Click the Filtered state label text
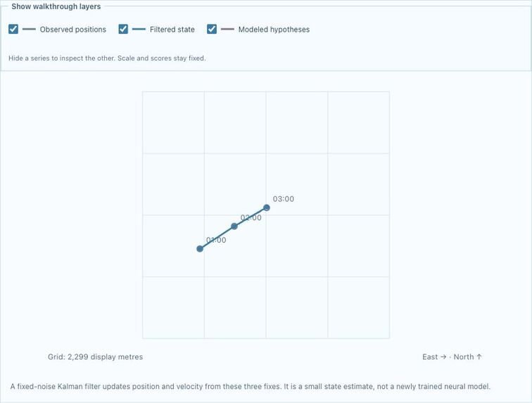The image size is (532, 403). [x=172, y=30]
